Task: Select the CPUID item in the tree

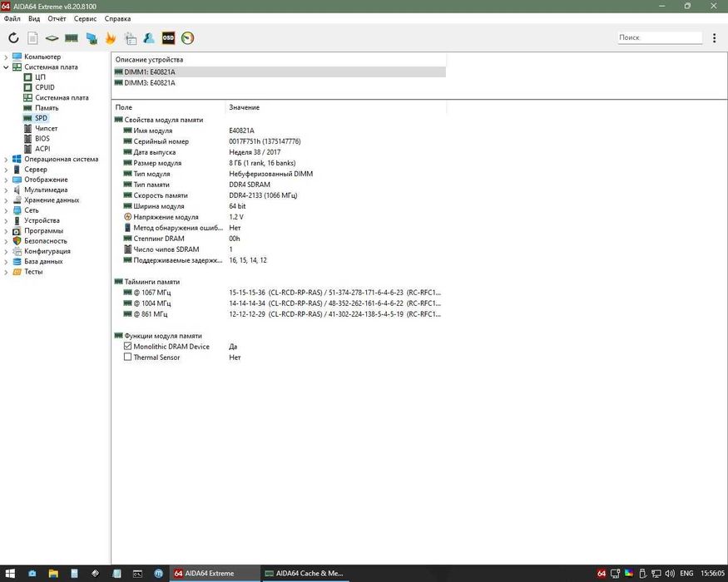Action: point(45,87)
